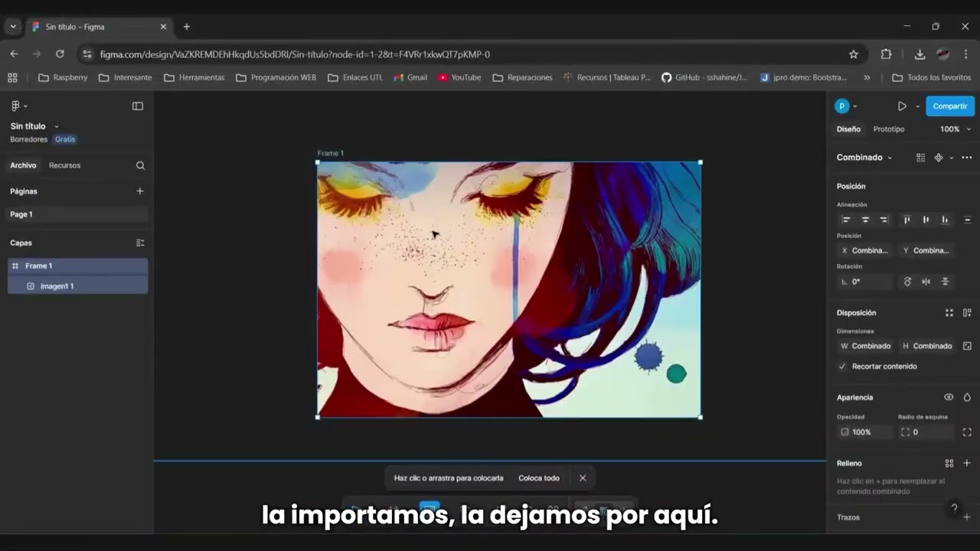The image size is (980, 551).
Task: Click the rotation 0° field
Action: [x=866, y=282]
